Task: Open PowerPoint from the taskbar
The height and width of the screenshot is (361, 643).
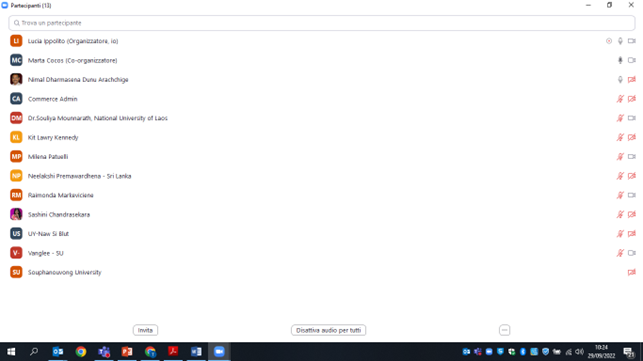Action: [127, 352]
